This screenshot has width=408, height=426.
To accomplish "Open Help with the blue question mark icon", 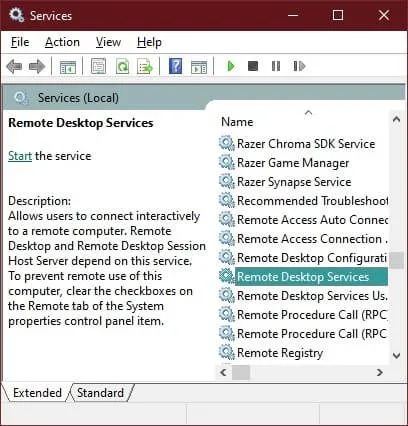I will [175, 66].
